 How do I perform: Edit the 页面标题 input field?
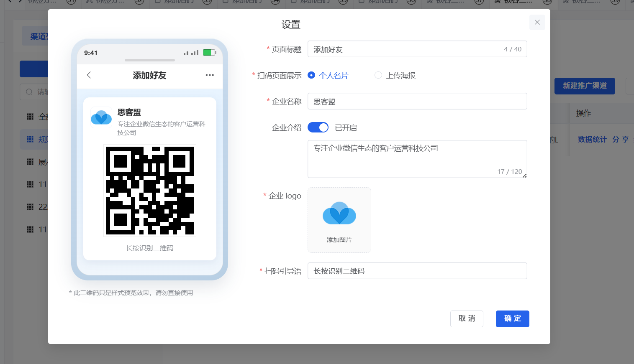pyautogui.click(x=417, y=49)
